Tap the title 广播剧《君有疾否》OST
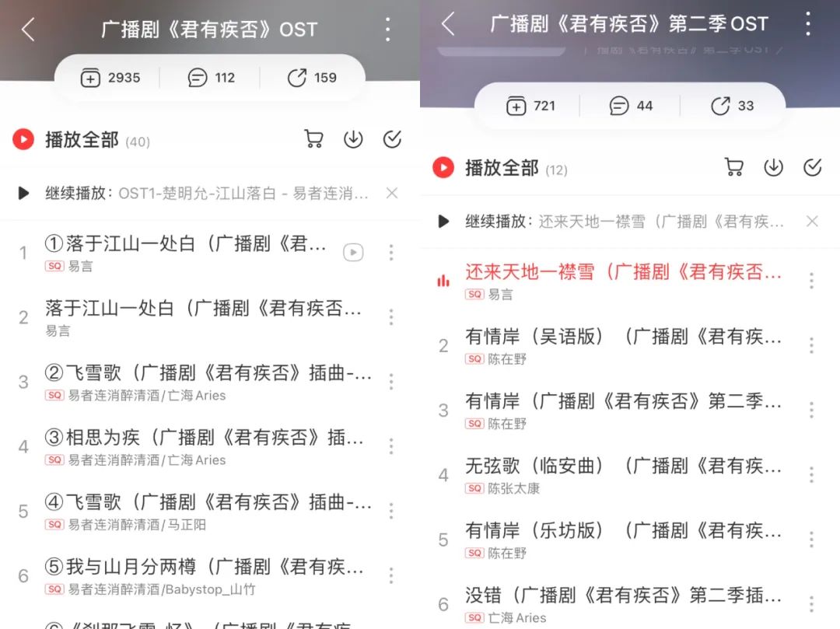 pyautogui.click(x=209, y=29)
